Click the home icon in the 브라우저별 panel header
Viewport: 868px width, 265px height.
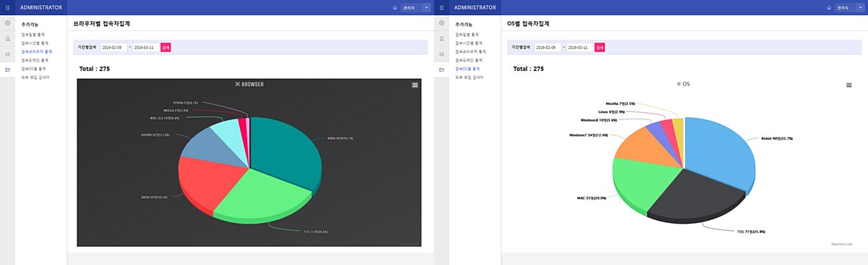pos(395,7)
